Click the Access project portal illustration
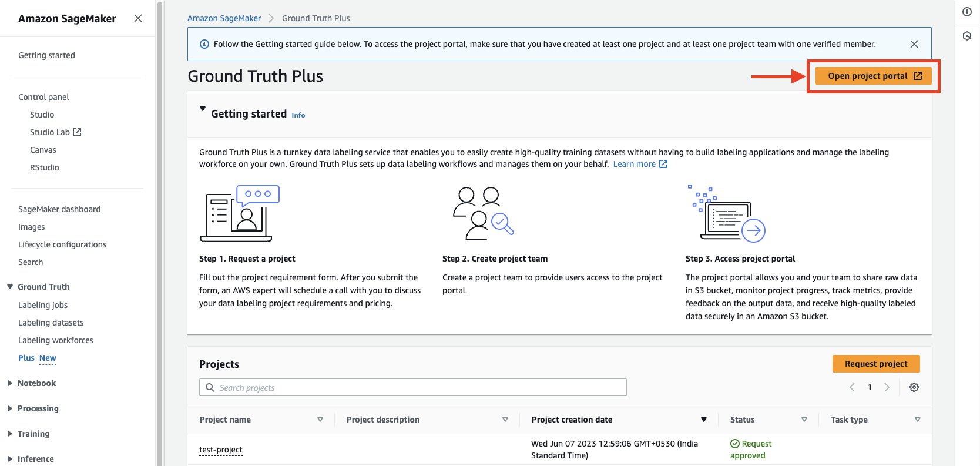Image resolution: width=980 pixels, height=466 pixels. click(x=727, y=213)
